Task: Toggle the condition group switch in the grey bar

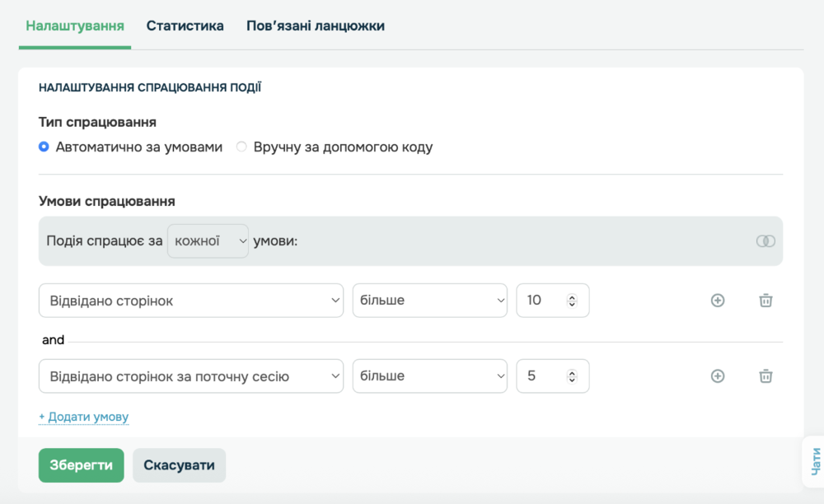Action: point(765,240)
